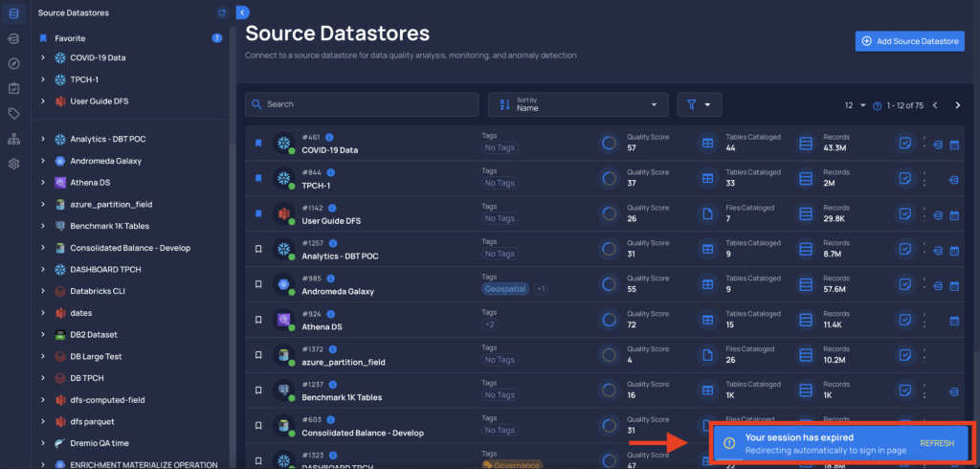This screenshot has height=469, width=980.
Task: Open the Enrichment Datastores sidebar icon
Action: (x=13, y=39)
